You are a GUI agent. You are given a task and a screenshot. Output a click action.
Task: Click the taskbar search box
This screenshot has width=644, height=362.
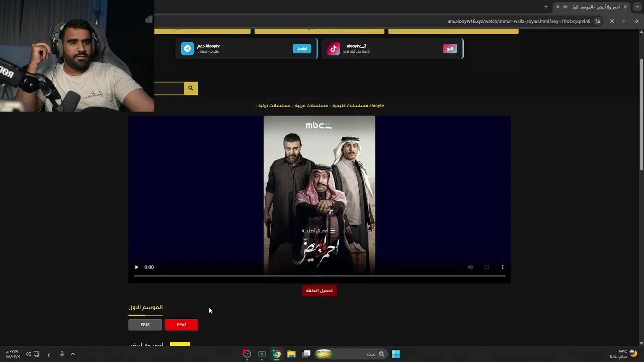(351, 354)
